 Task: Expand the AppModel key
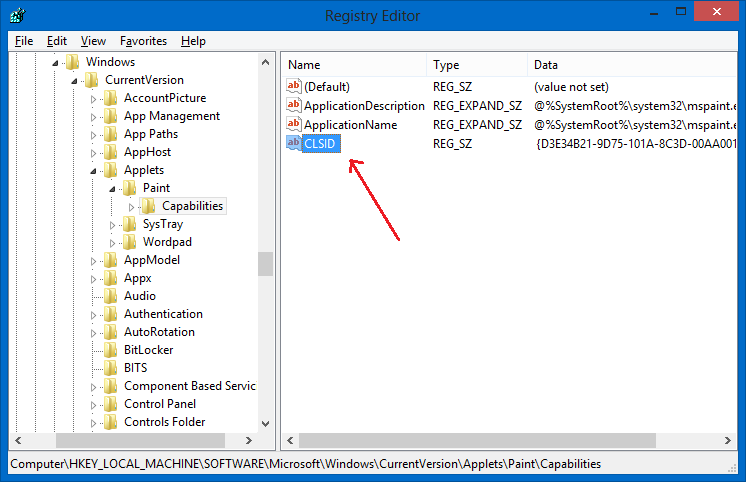93,261
